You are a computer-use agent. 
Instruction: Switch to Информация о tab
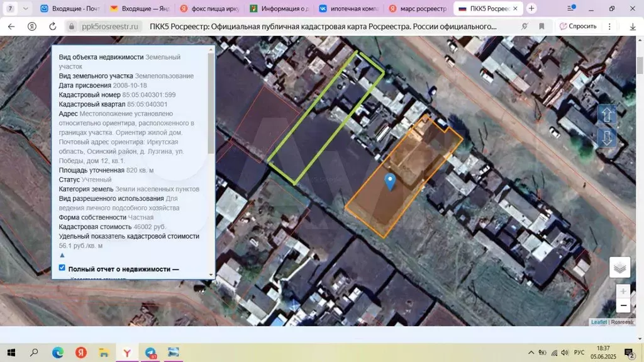[279, 8]
